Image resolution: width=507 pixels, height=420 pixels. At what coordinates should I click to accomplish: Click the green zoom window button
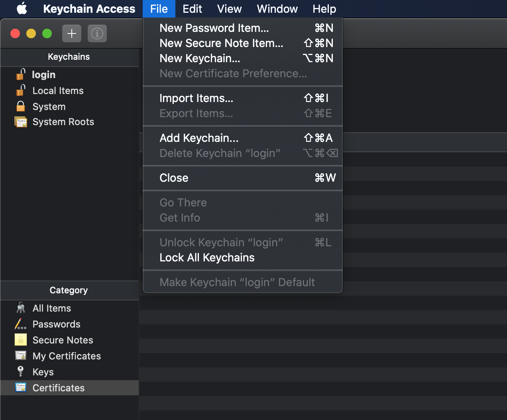pyautogui.click(x=47, y=33)
